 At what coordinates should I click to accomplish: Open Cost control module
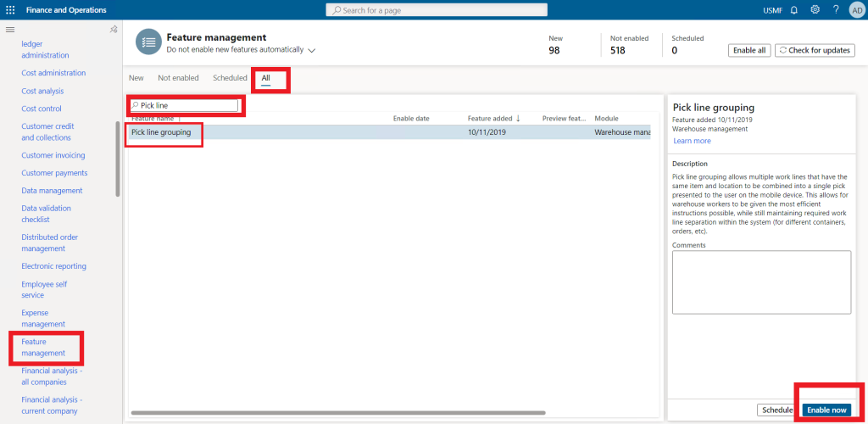42,109
